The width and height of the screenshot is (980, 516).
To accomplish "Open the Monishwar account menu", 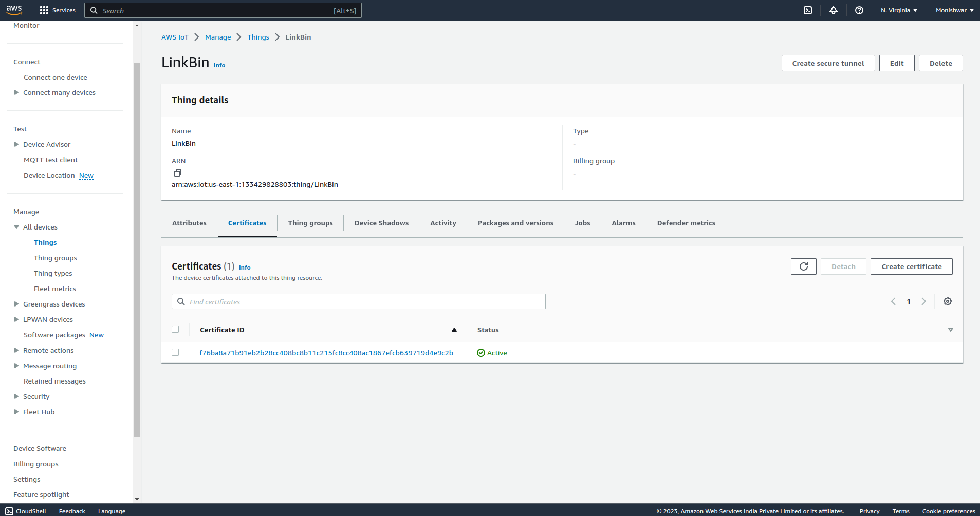I will 954,10.
